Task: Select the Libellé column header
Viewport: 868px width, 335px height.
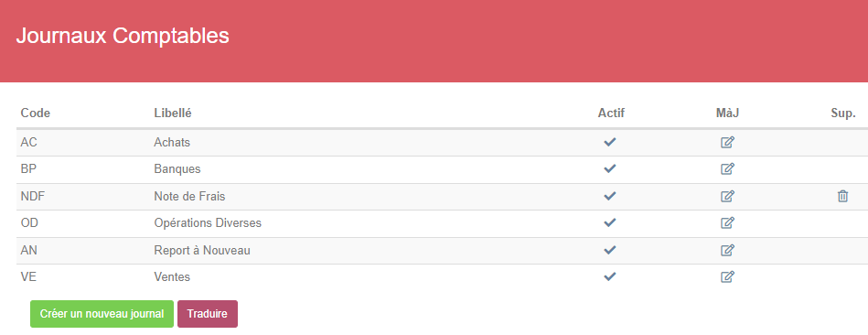Action: coord(173,113)
